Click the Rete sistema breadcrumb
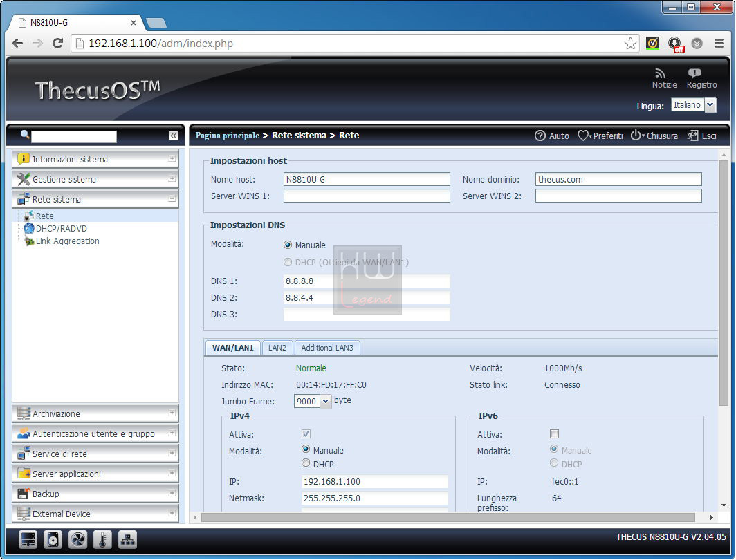 click(x=299, y=135)
